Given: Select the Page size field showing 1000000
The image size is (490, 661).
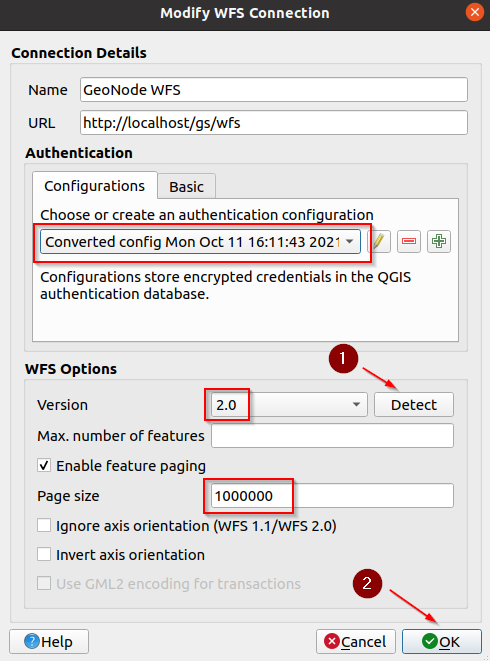Looking at the screenshot, I should tap(332, 496).
